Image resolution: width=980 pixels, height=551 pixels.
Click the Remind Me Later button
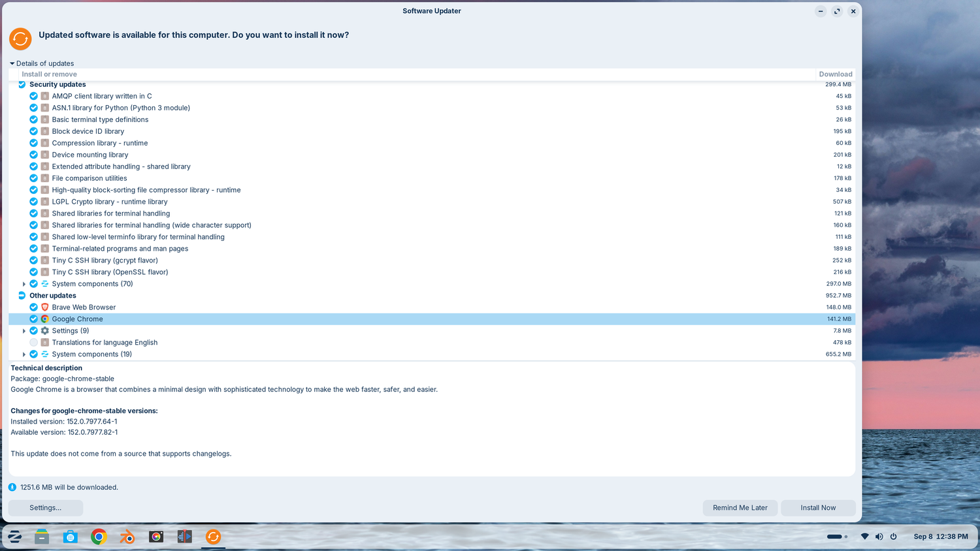[x=740, y=508]
